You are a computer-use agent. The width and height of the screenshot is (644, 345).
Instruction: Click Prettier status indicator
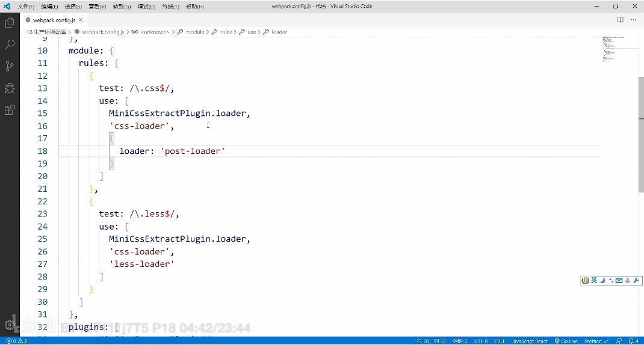point(596,341)
